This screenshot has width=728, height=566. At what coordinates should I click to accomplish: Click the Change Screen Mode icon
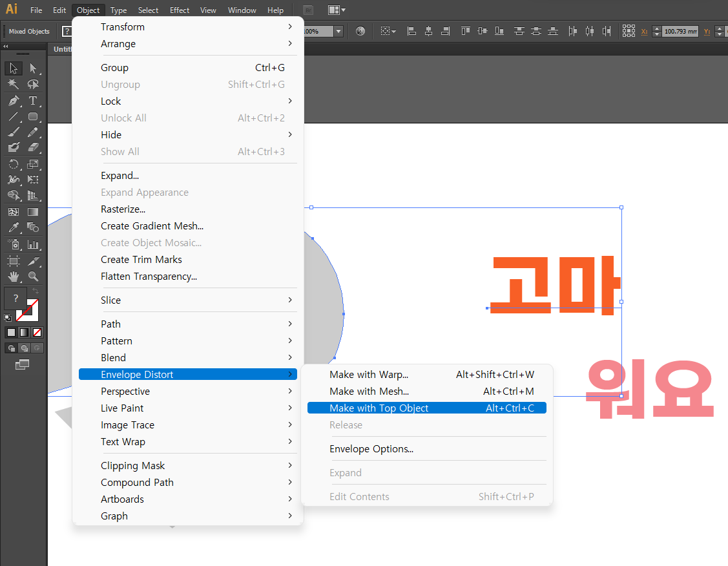tap(22, 364)
